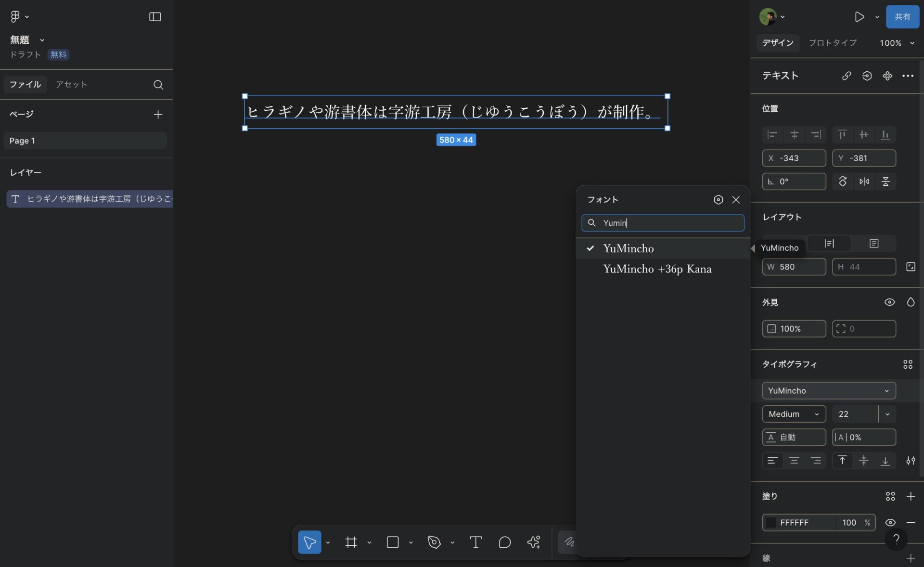Image resolution: width=924 pixels, height=567 pixels.
Task: Flip horizontal icon
Action: click(864, 181)
